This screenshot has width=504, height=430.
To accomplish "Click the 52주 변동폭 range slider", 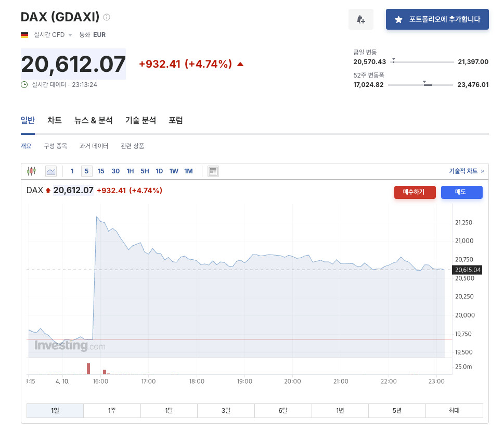I will (x=420, y=85).
